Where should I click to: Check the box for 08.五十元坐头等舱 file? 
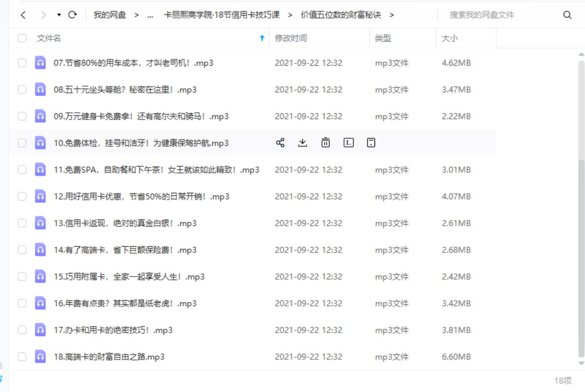click(x=22, y=90)
